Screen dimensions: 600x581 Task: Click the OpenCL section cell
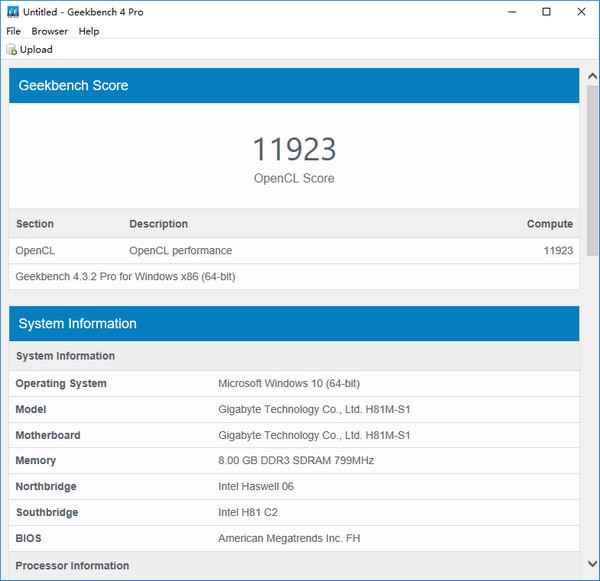pos(35,251)
